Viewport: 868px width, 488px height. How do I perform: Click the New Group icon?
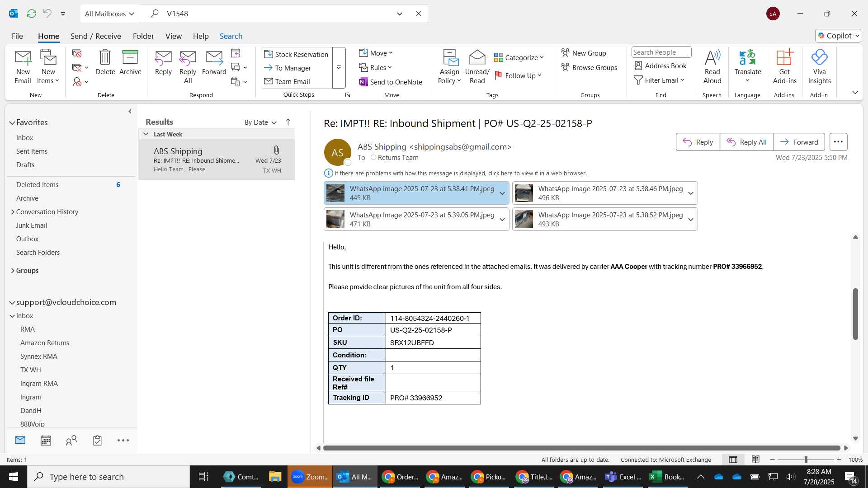pyautogui.click(x=584, y=53)
